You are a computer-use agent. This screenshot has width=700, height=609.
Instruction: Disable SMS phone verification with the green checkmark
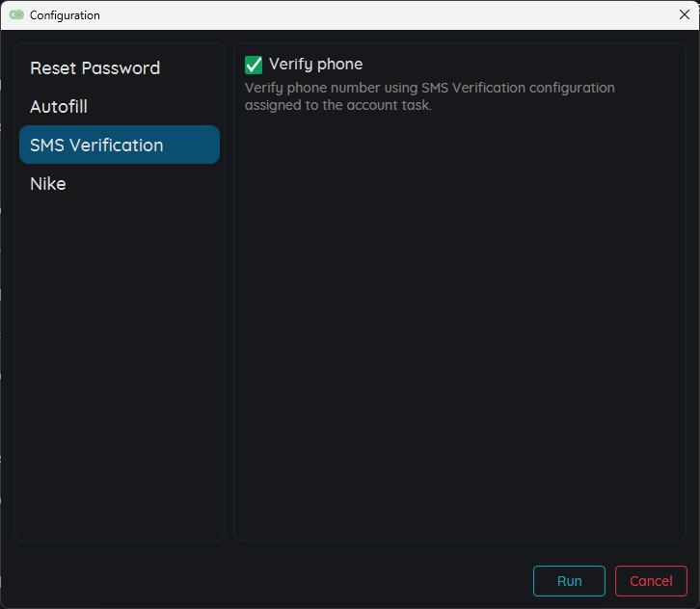[x=254, y=65]
